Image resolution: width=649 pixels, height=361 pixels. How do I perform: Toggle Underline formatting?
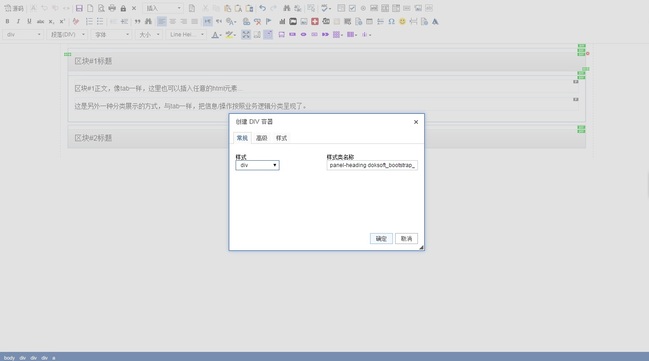(29, 22)
